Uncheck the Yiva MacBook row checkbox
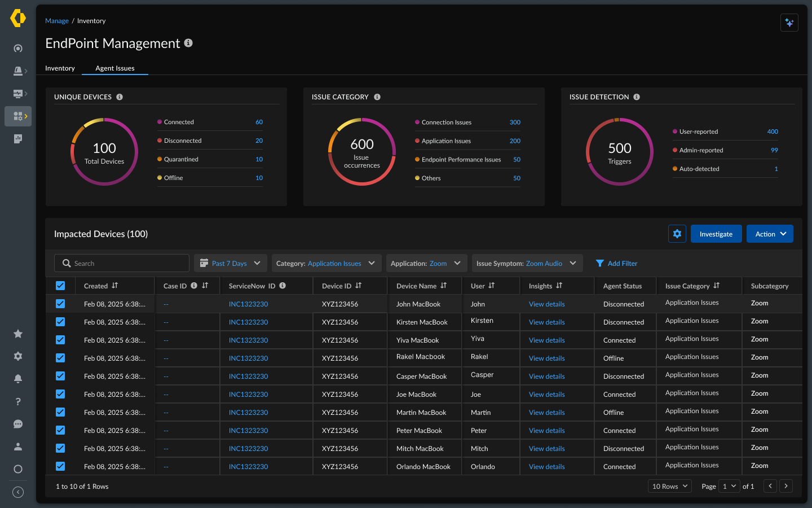 (x=60, y=340)
